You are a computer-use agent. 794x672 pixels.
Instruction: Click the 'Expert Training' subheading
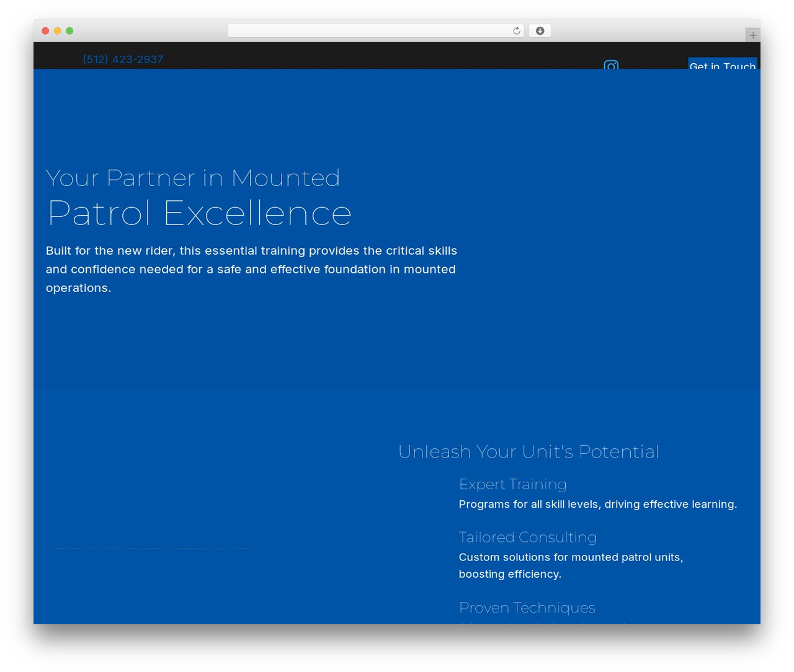click(x=513, y=484)
